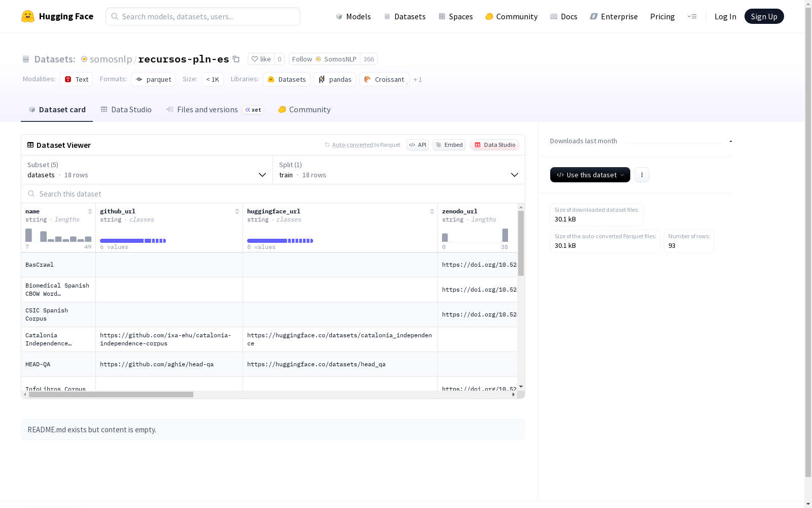Follow SomosNLP organization
The height and width of the screenshot is (508, 812).
pos(324,59)
